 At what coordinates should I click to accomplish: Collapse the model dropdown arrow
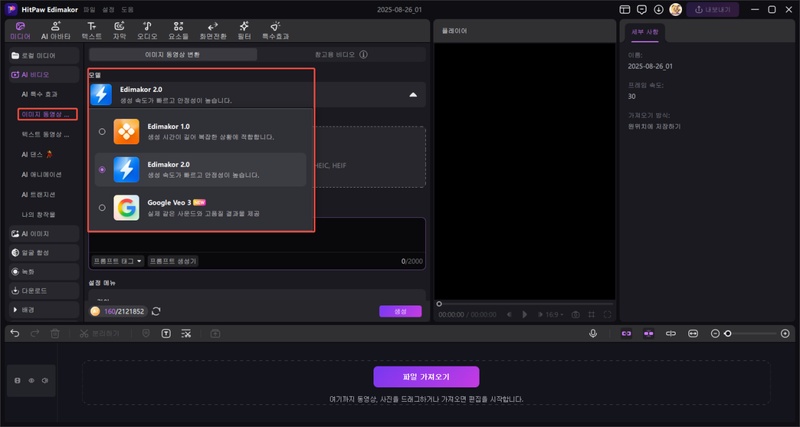pyautogui.click(x=413, y=95)
